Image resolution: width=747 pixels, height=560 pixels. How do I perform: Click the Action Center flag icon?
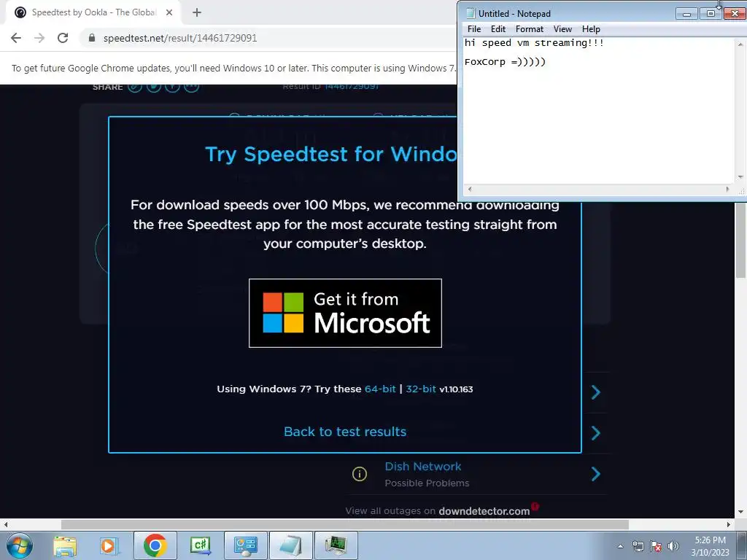click(x=656, y=546)
